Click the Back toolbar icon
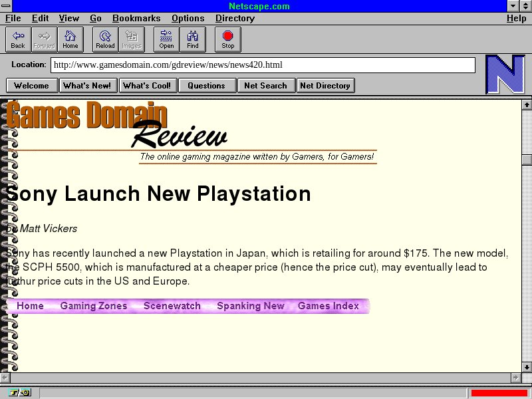The height and width of the screenshot is (399, 532). click(x=18, y=39)
